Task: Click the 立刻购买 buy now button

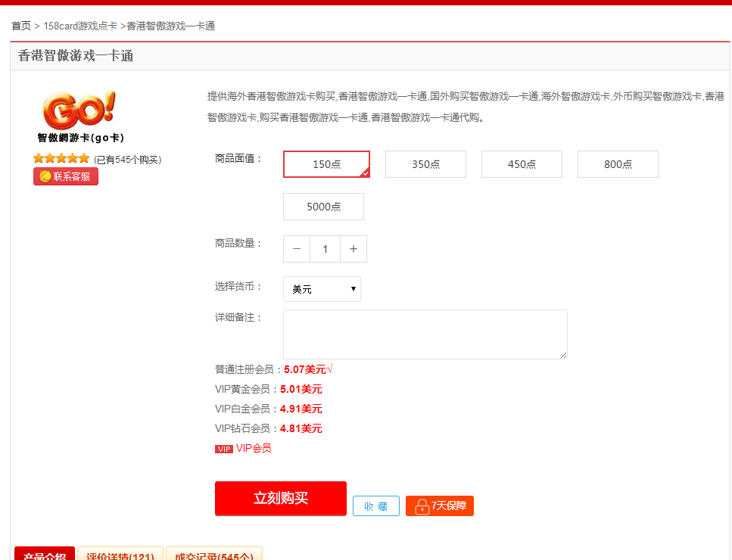Action: point(281,499)
